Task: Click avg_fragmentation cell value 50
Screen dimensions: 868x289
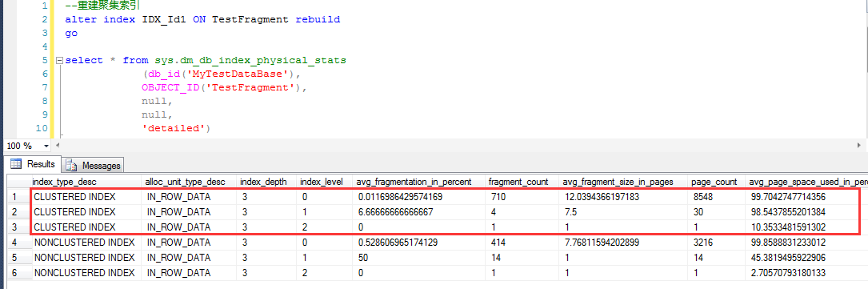Action: 362,258
